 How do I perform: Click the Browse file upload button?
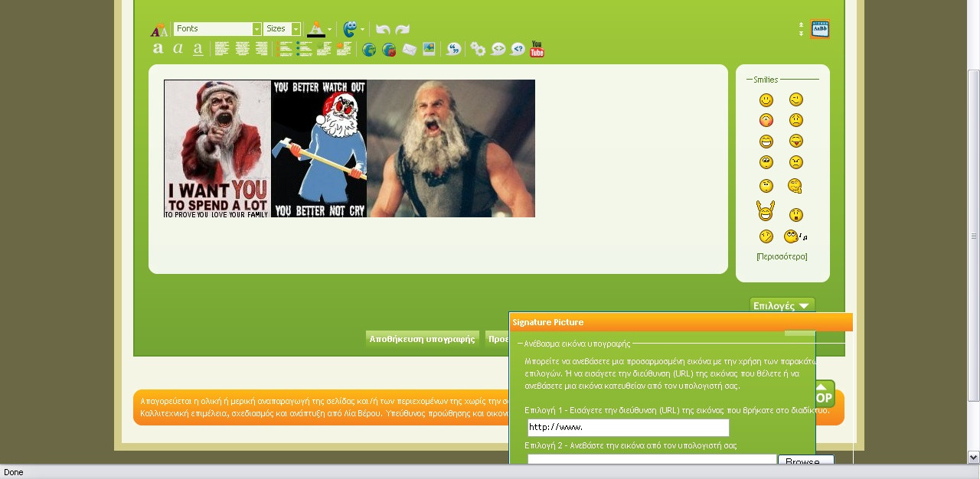806,460
